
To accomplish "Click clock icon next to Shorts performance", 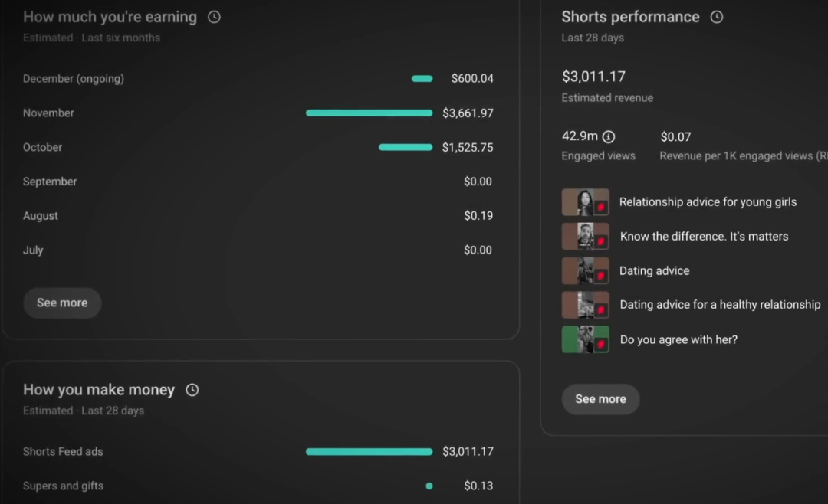I will pyautogui.click(x=717, y=17).
